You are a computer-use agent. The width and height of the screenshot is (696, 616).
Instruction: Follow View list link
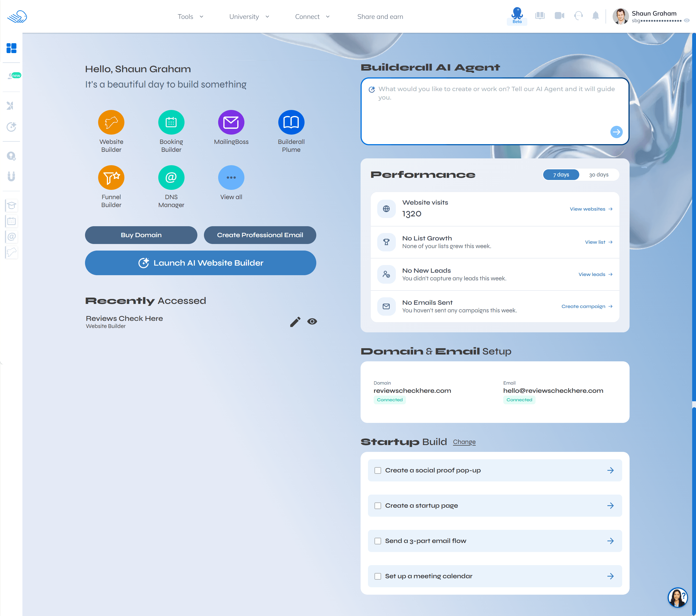click(x=599, y=242)
